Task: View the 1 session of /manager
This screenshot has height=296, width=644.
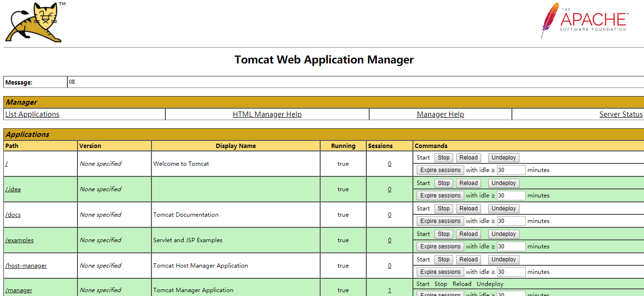Action: point(390,290)
